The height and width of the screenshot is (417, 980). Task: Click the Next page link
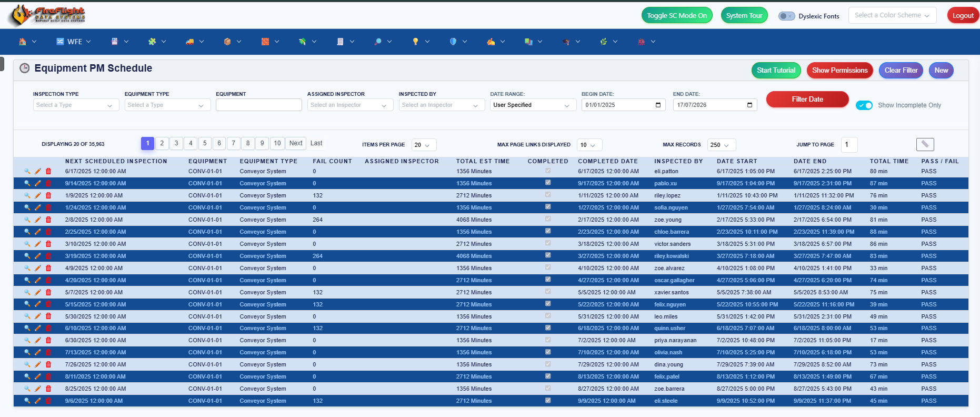pos(296,143)
